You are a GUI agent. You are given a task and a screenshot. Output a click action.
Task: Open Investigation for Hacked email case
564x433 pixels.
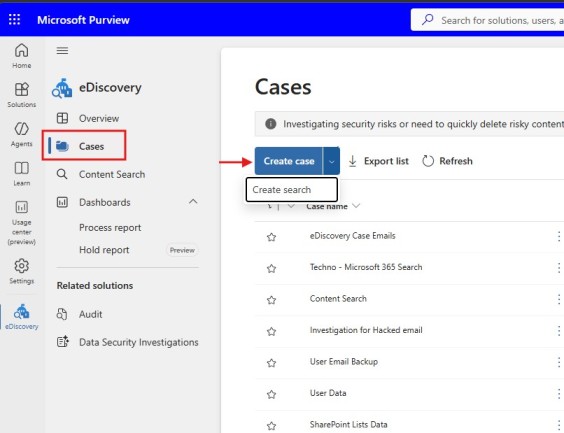pos(366,330)
